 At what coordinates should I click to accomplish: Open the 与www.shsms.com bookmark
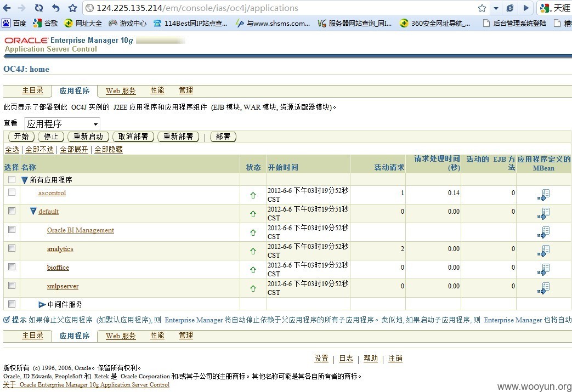tap(273, 24)
